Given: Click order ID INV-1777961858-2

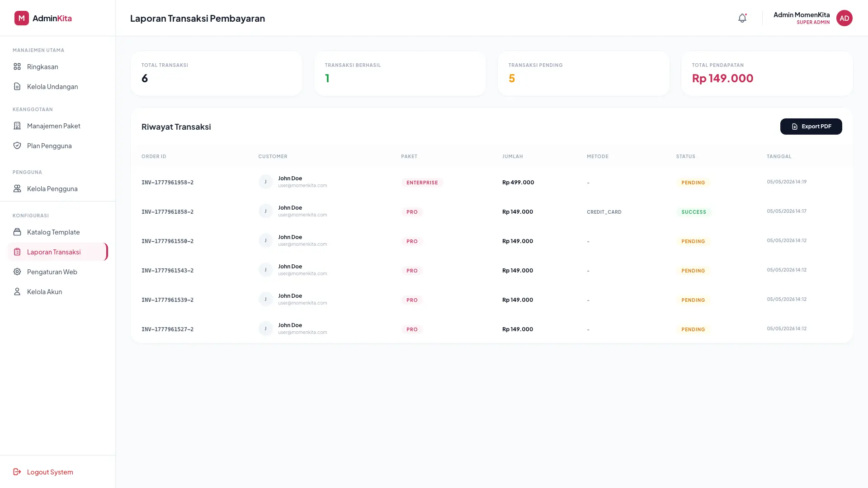Looking at the screenshot, I should pos(167,212).
